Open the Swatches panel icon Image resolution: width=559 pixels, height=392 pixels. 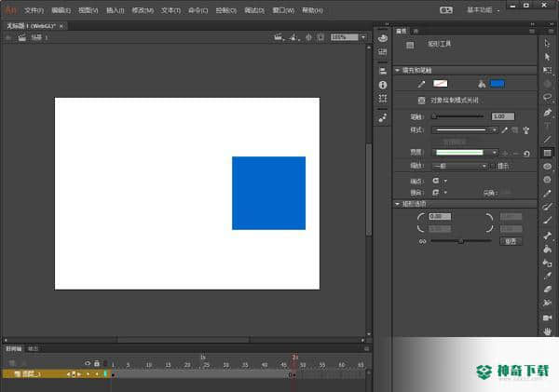(x=383, y=52)
